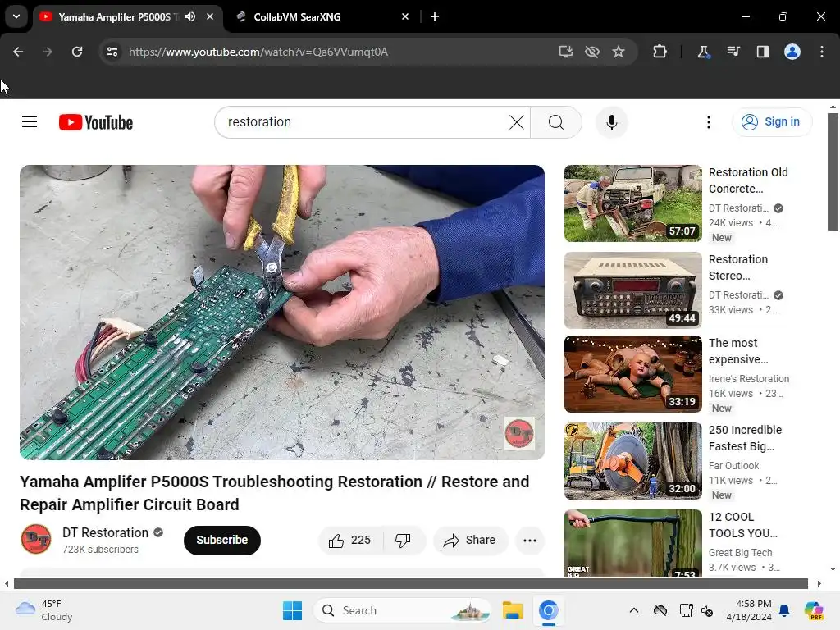This screenshot has height=630, width=840.
Task: Click the Great Big Tech channel name
Action: (x=740, y=552)
